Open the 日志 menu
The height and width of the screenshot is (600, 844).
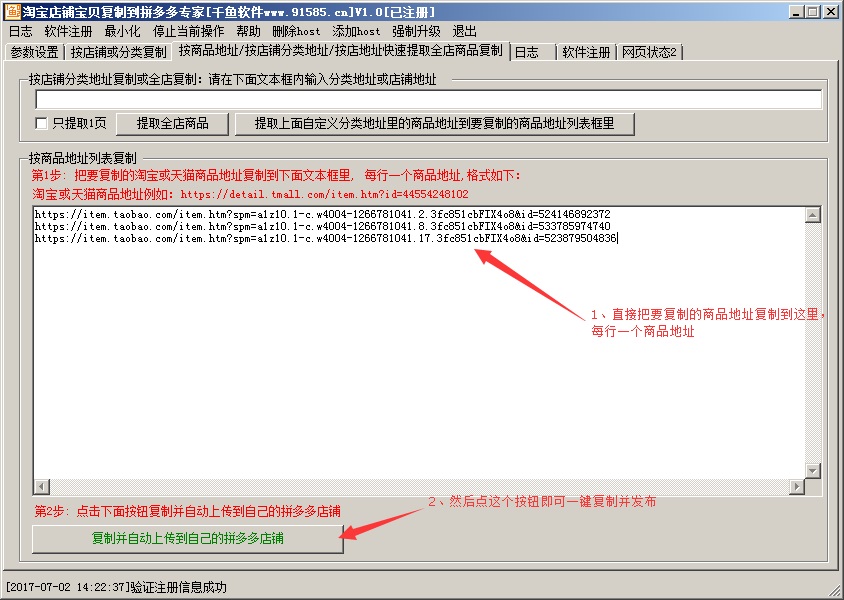coord(21,31)
